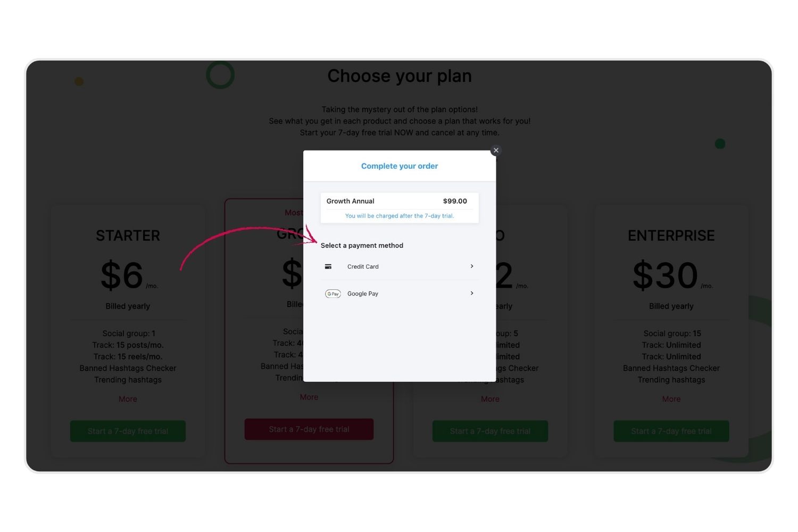Screen dimensions: 798x532
Task: Click the Complete your order heading
Action: [x=400, y=166]
